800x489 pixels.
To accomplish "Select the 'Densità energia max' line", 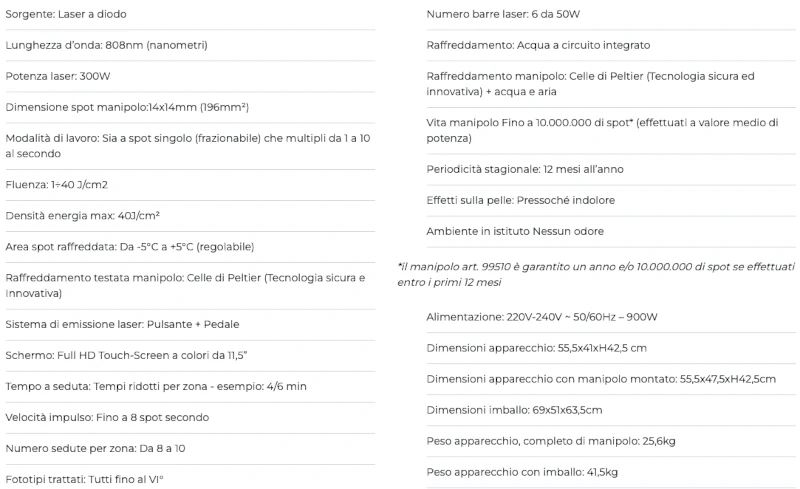I will pos(83,216).
